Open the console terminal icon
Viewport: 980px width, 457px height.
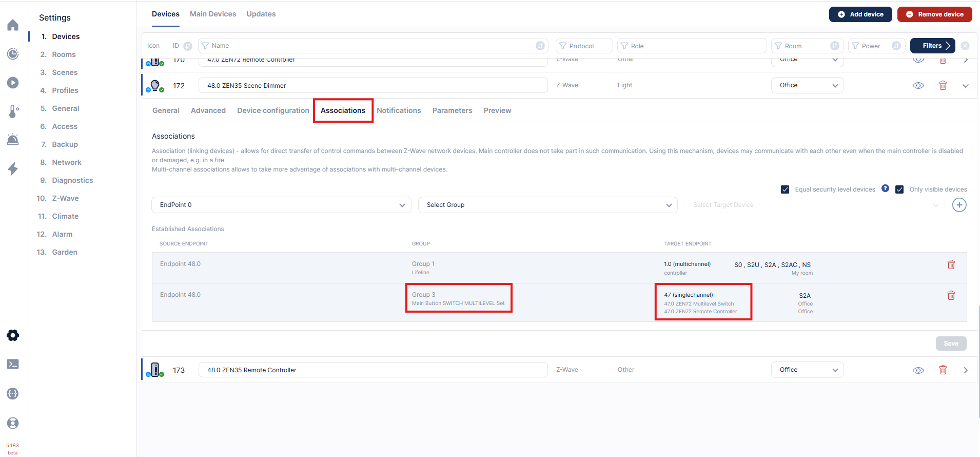point(13,364)
